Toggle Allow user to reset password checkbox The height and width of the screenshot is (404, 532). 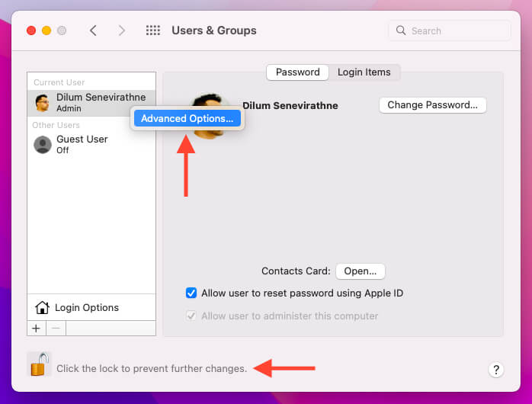[x=191, y=293]
